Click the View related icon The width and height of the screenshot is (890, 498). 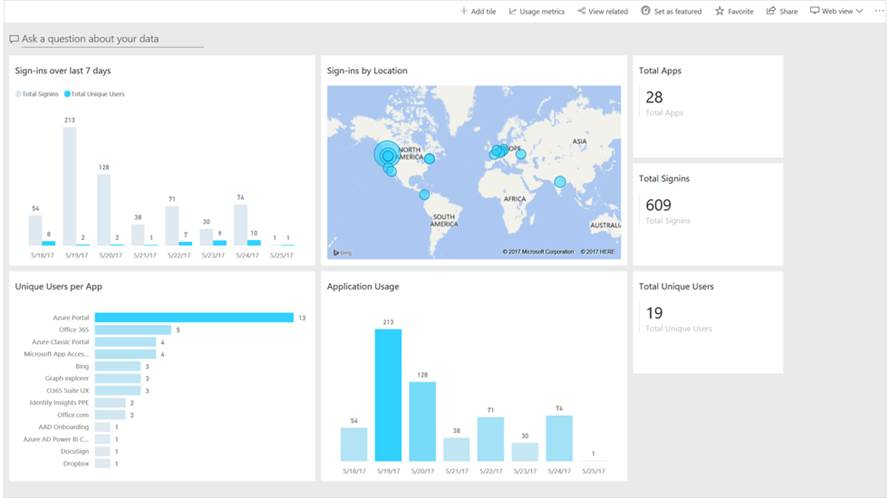(x=581, y=11)
